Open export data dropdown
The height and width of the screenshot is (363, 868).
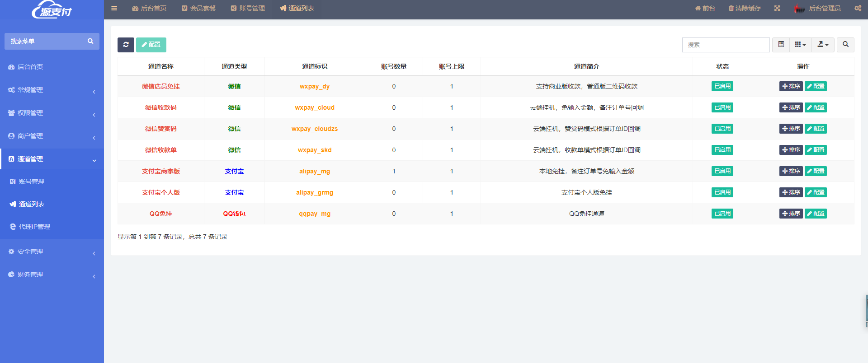click(823, 45)
